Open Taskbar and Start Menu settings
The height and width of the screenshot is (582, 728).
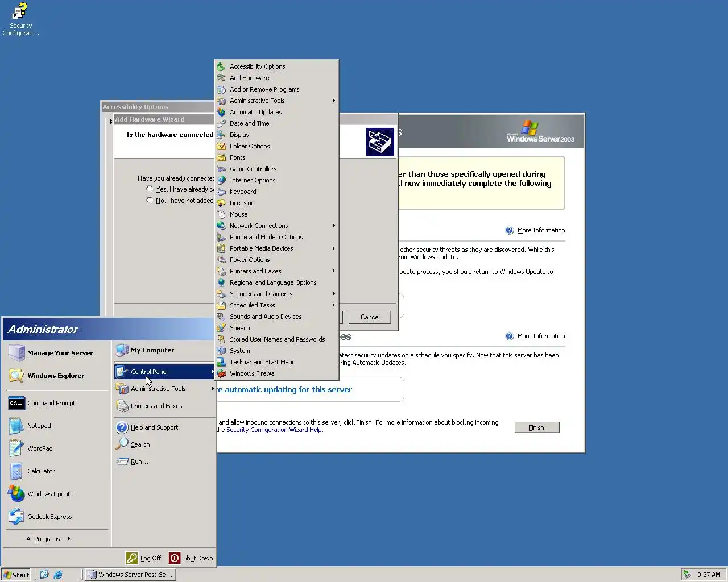click(x=276, y=362)
